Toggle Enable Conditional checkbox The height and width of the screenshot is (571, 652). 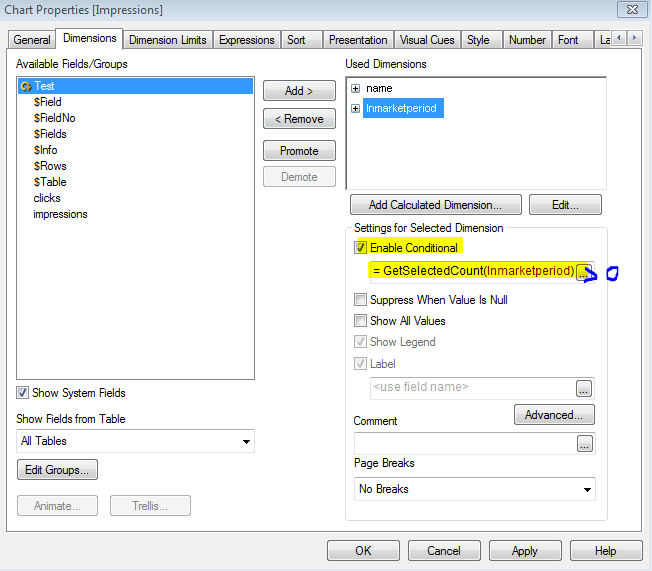pyautogui.click(x=361, y=247)
